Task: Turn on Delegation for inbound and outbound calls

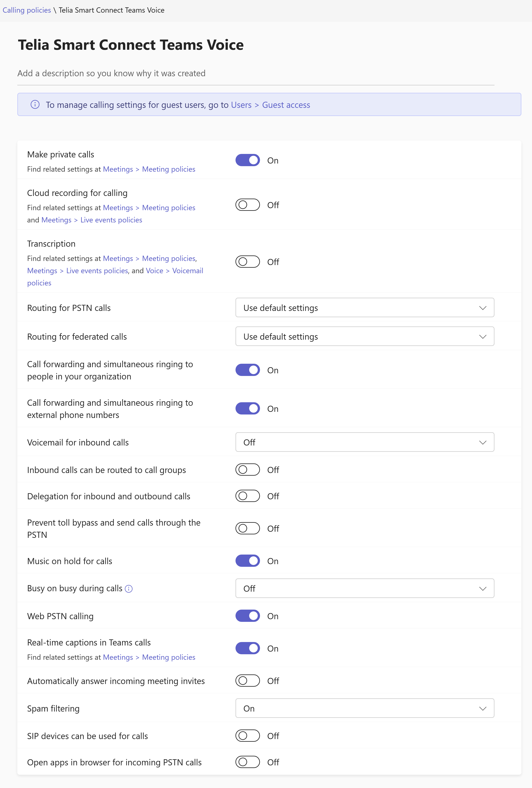Action: pyautogui.click(x=248, y=496)
